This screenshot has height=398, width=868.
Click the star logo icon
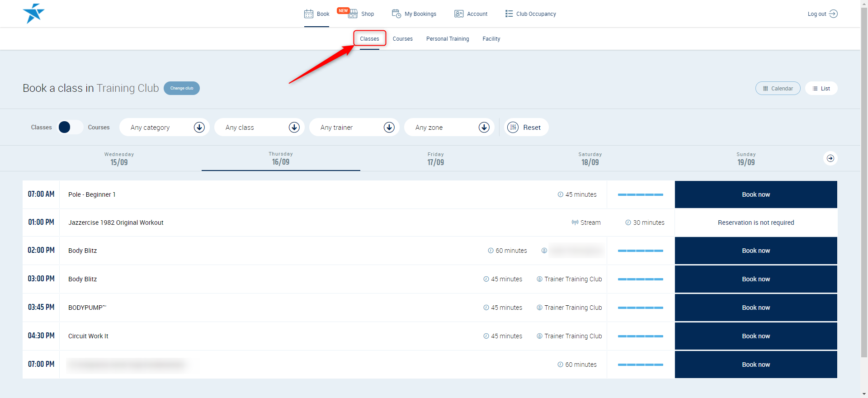pos(33,14)
